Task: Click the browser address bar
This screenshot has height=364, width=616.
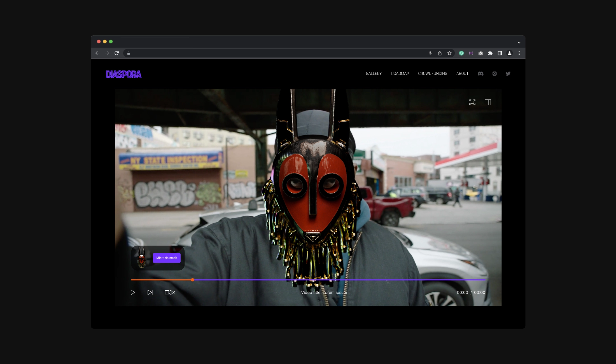Action: click(288, 53)
